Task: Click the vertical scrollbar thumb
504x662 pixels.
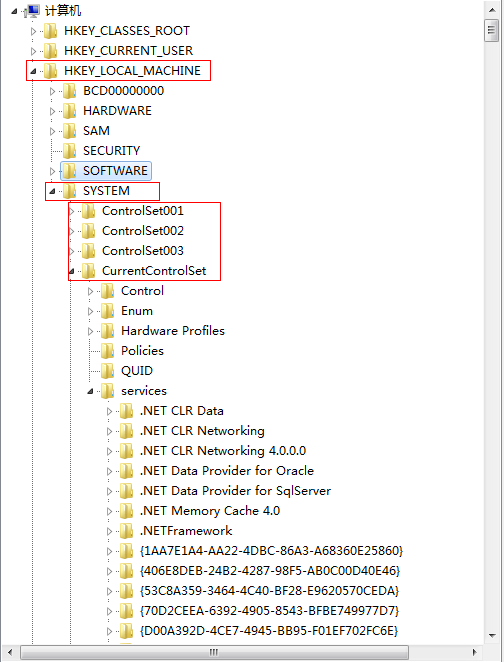Action: [492, 30]
